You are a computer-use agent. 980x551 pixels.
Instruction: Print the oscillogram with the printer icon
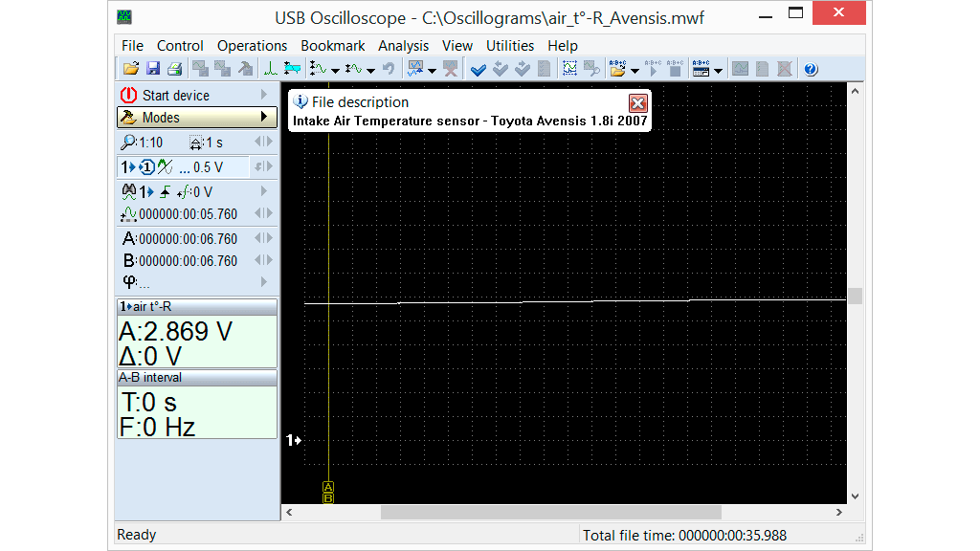(x=175, y=69)
